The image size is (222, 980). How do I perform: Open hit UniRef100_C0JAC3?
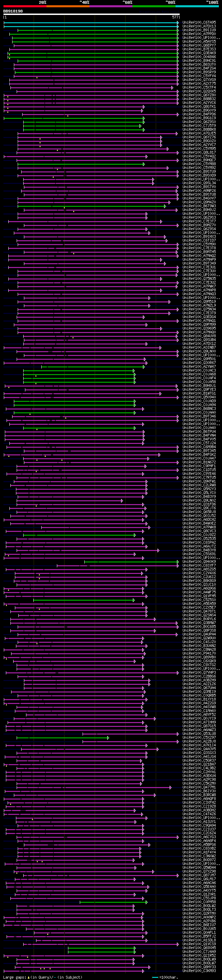(199, 371)
